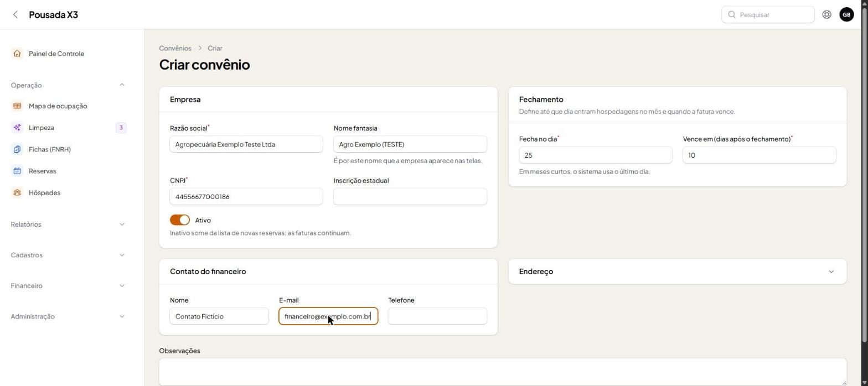Click the back arrow beside Pousada X3
Viewport: 868px width, 386px height.
(15, 15)
